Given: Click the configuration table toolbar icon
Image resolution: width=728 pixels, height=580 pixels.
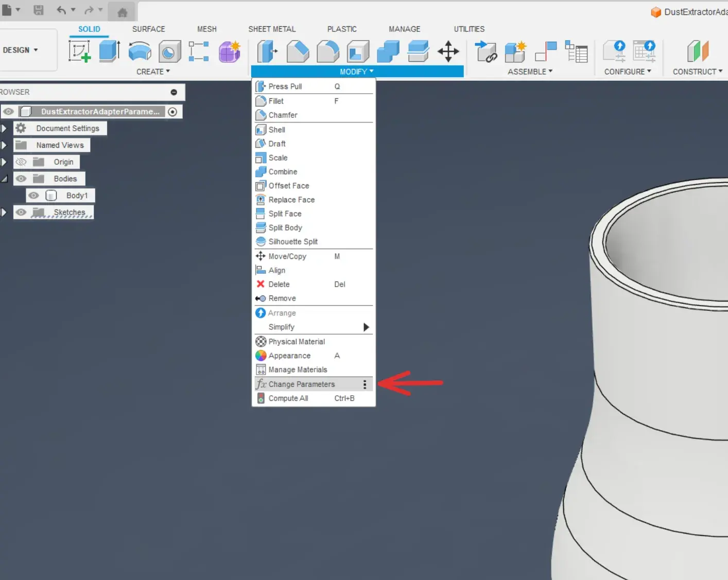Looking at the screenshot, I should [x=644, y=51].
